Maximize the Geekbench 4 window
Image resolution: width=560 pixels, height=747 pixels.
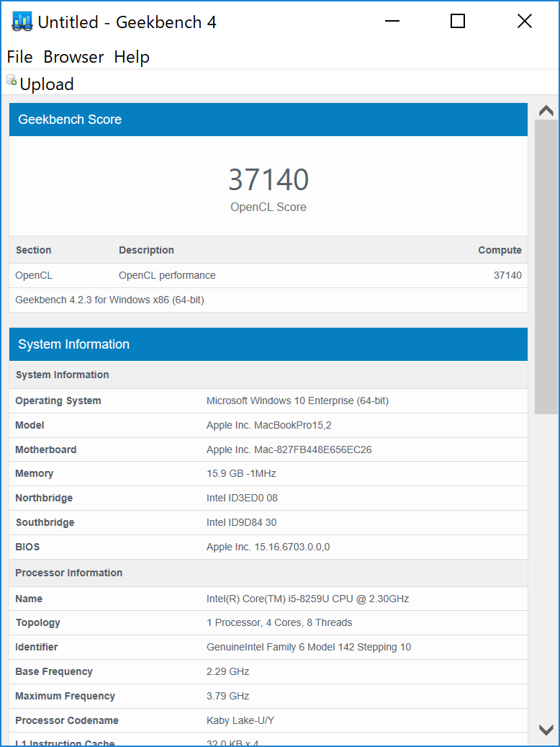(x=458, y=21)
